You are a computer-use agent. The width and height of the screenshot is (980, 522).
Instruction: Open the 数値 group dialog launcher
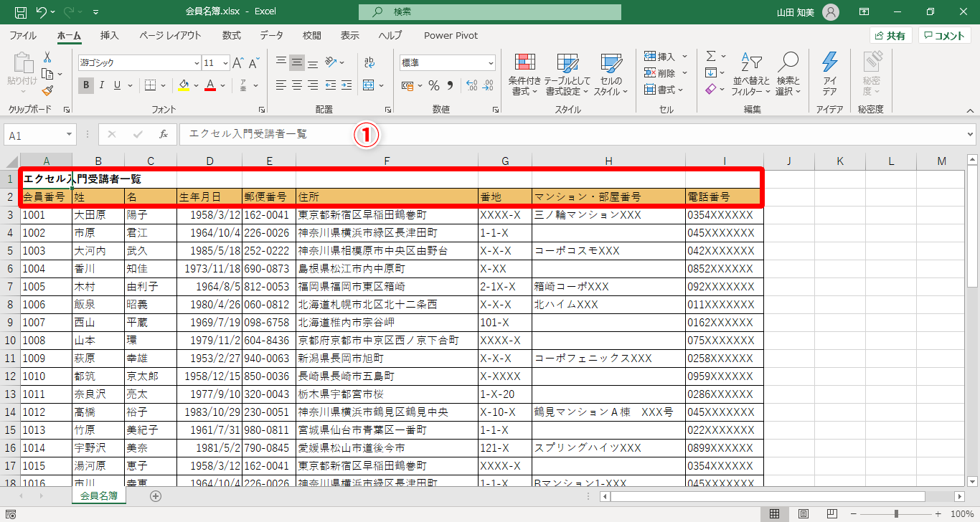click(495, 110)
